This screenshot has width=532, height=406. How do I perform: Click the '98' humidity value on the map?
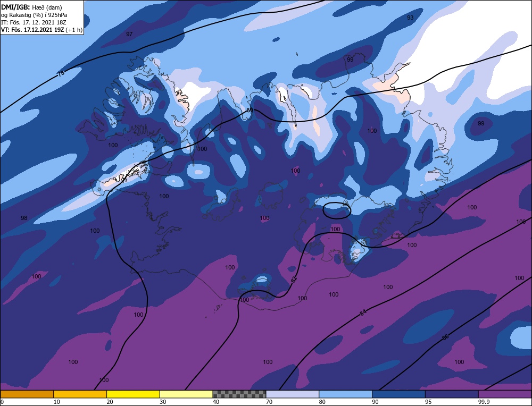click(24, 218)
